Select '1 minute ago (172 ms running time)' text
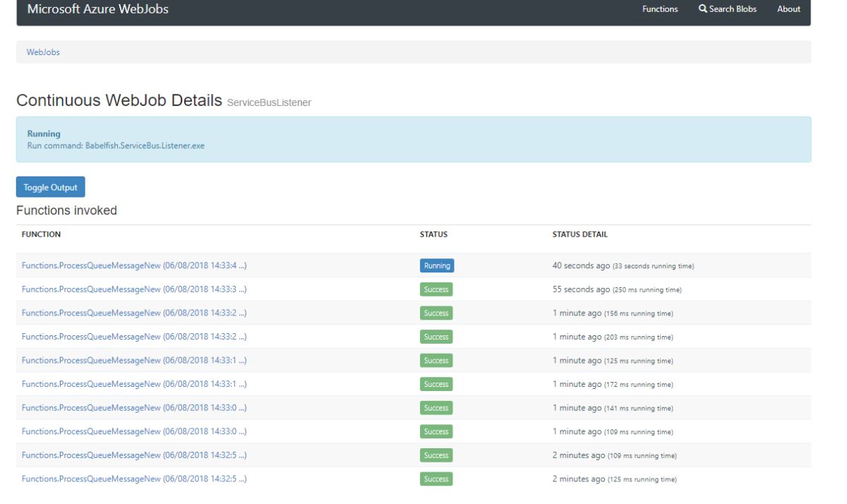The image size is (847, 504). (613, 384)
